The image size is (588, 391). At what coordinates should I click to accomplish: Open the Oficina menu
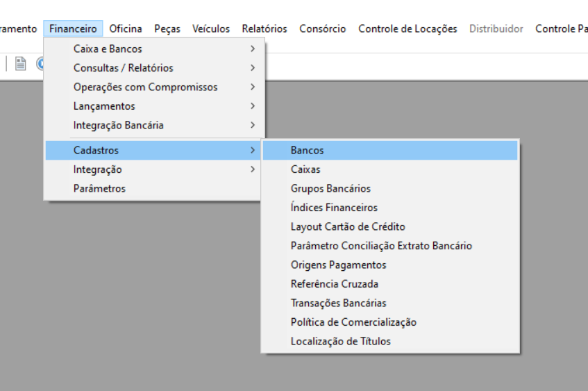click(x=126, y=29)
